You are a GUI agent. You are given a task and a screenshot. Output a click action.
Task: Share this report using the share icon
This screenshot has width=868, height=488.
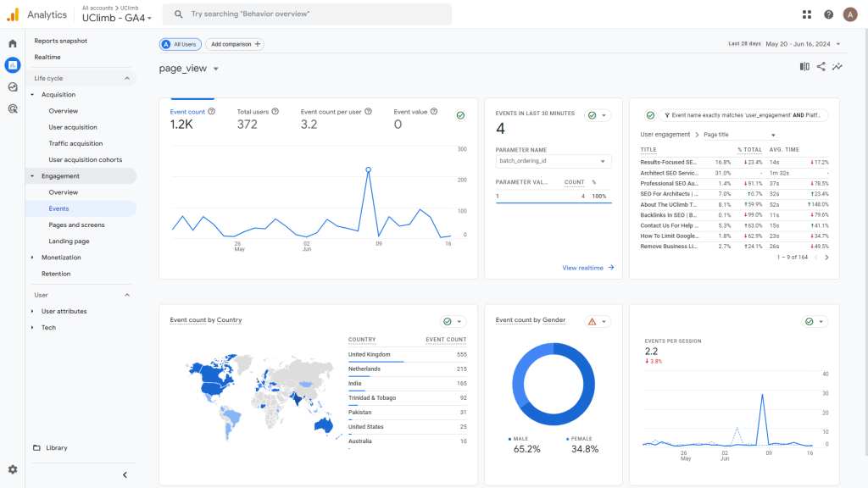click(821, 66)
